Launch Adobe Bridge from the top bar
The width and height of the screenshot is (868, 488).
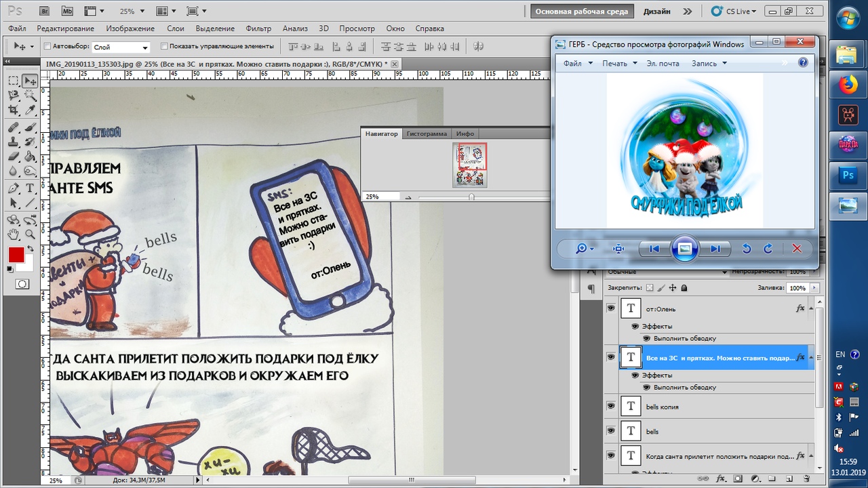[45, 12]
